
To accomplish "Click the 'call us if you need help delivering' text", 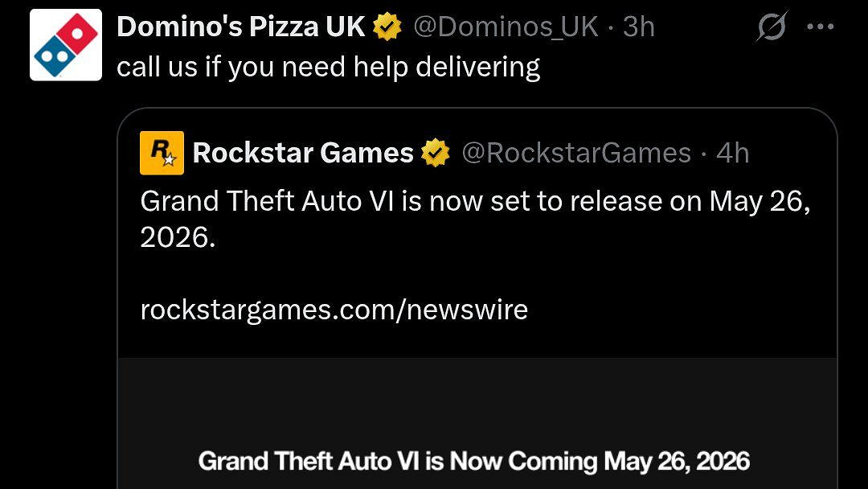I will [x=328, y=67].
